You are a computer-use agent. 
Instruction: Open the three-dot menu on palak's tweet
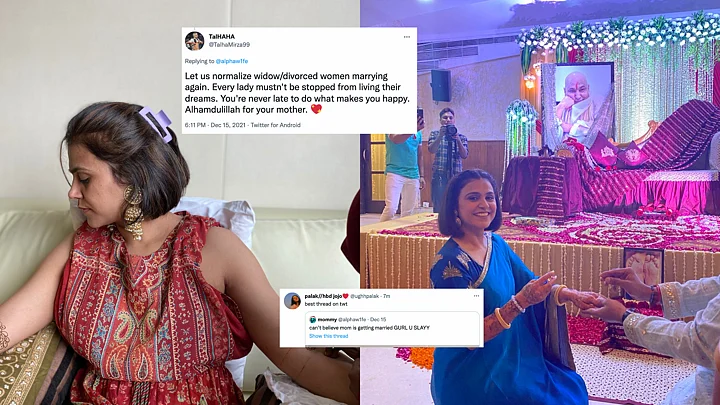tap(476, 296)
